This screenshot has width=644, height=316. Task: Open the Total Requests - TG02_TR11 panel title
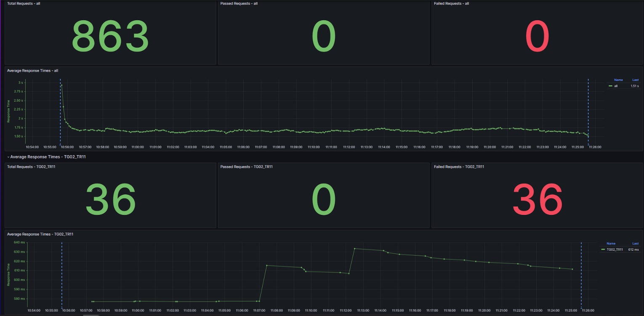[32, 167]
